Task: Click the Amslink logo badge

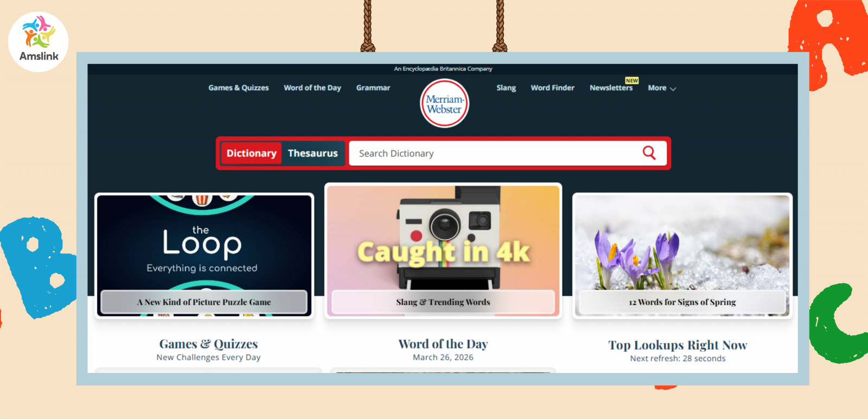Action: 39,42
